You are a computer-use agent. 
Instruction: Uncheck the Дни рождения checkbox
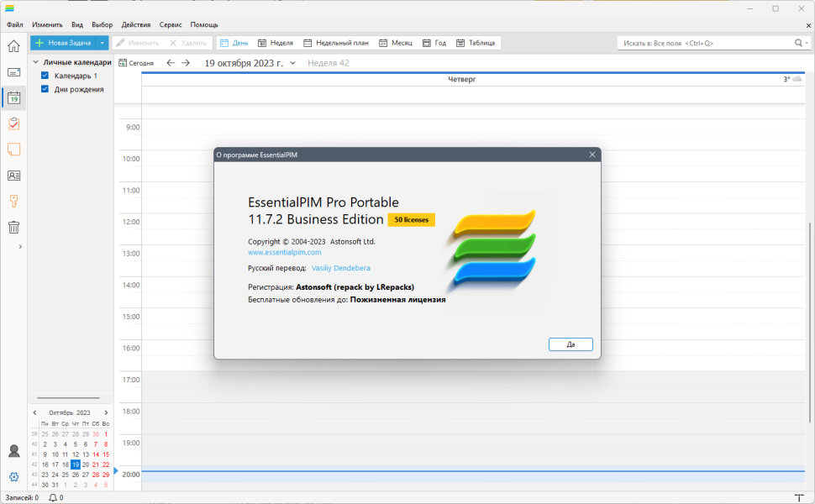click(x=45, y=89)
